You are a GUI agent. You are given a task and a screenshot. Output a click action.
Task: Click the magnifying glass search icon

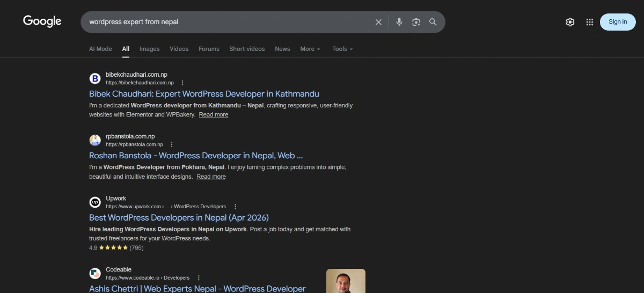[433, 22]
